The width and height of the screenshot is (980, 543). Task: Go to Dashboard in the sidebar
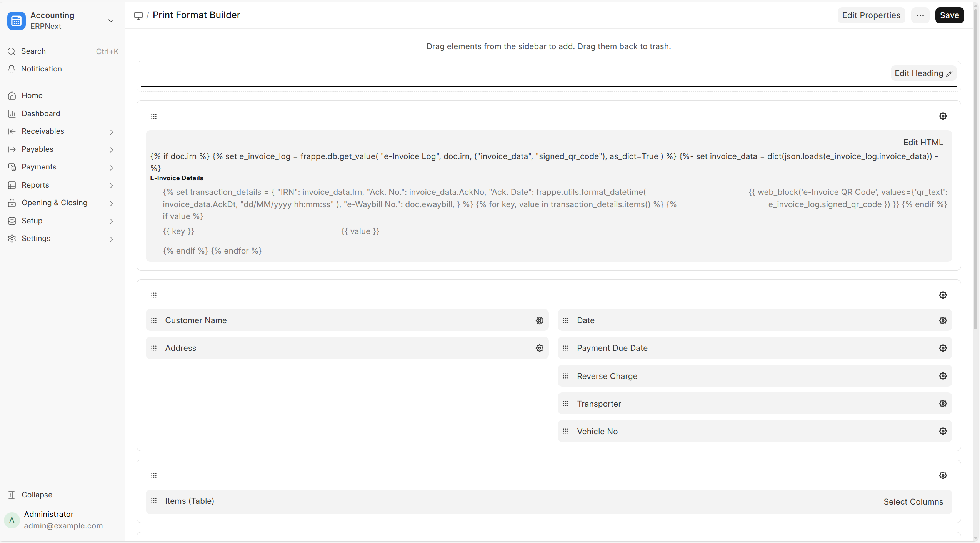coord(41,113)
